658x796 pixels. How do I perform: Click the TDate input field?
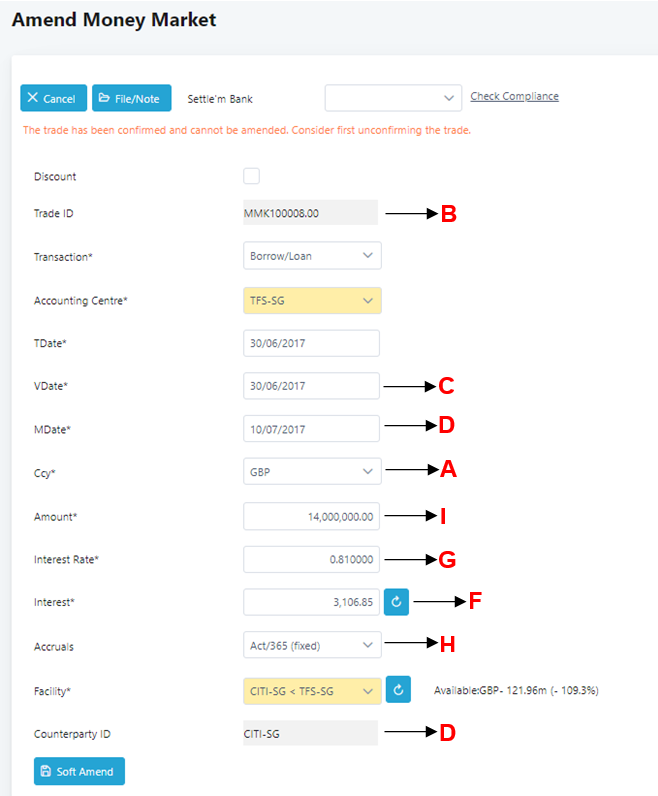311,344
